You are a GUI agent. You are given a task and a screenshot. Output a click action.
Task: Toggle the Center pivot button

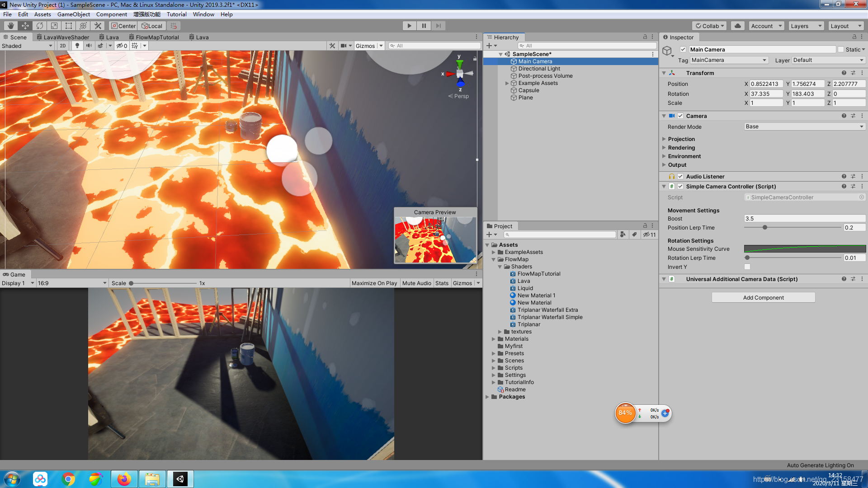pyautogui.click(x=123, y=26)
